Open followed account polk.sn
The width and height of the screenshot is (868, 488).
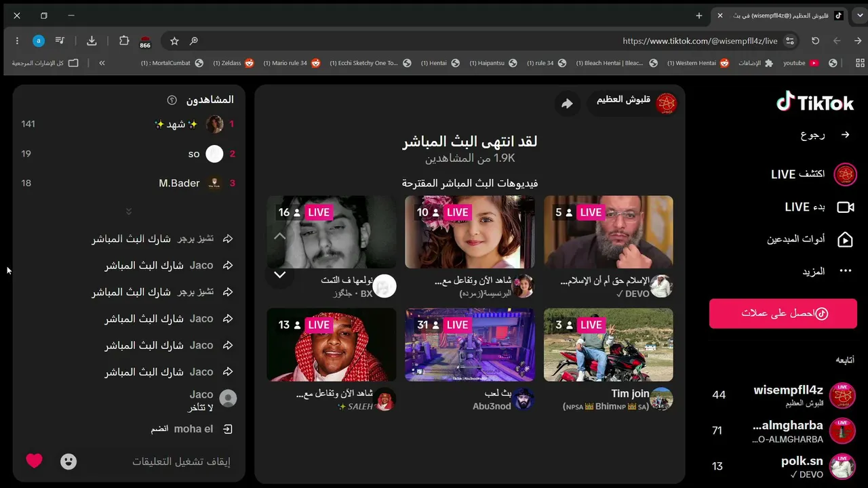click(x=783, y=466)
